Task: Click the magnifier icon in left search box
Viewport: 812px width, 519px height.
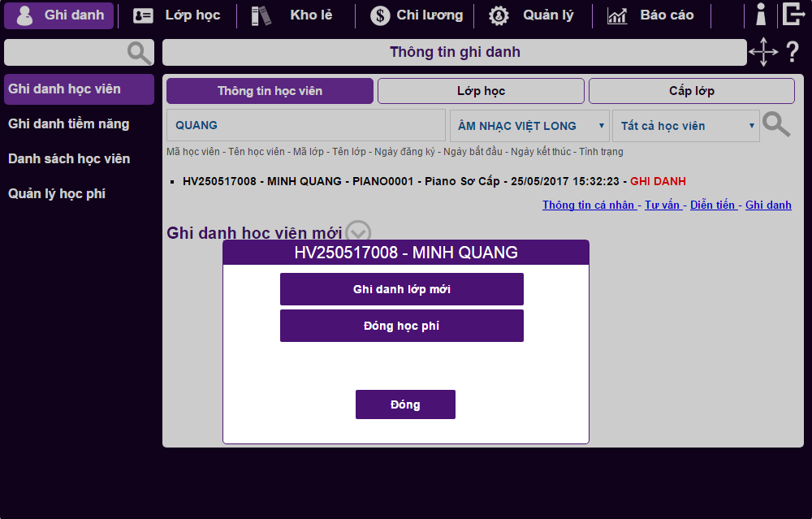Action: click(x=140, y=53)
